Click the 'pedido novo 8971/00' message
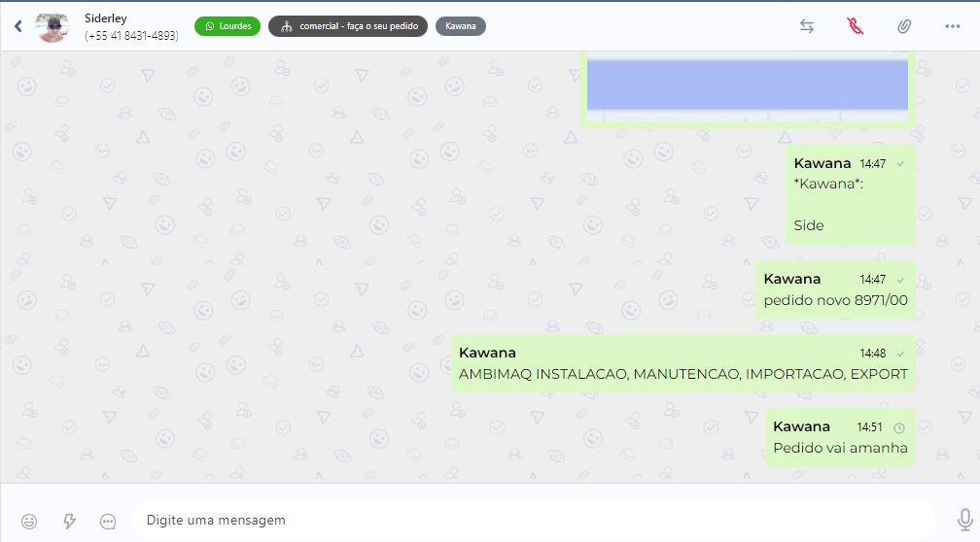Screen dimensions: 980x542 point(835,300)
